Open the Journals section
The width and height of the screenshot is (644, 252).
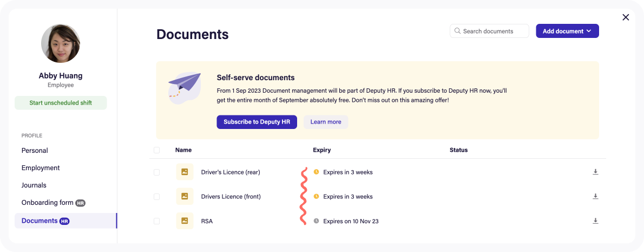click(34, 185)
